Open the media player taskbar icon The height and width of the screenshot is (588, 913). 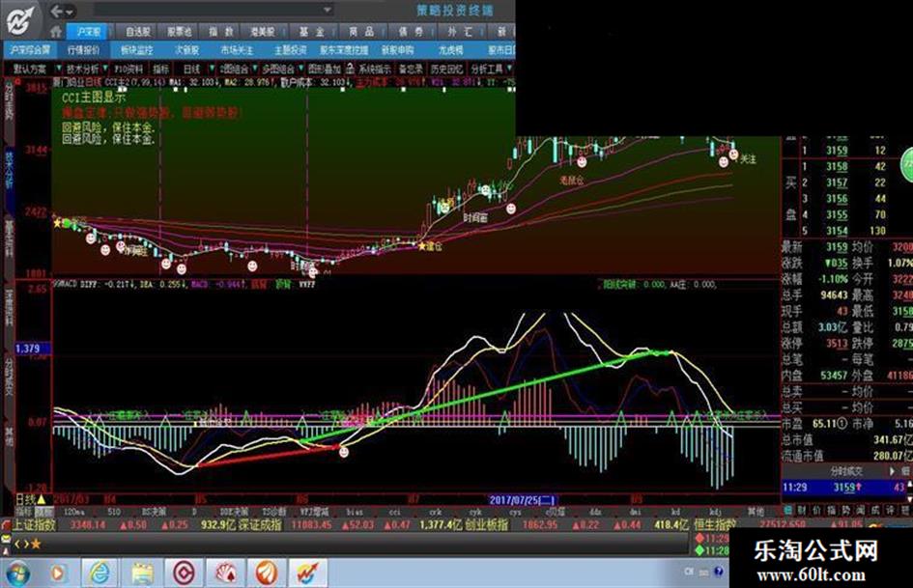point(58,574)
